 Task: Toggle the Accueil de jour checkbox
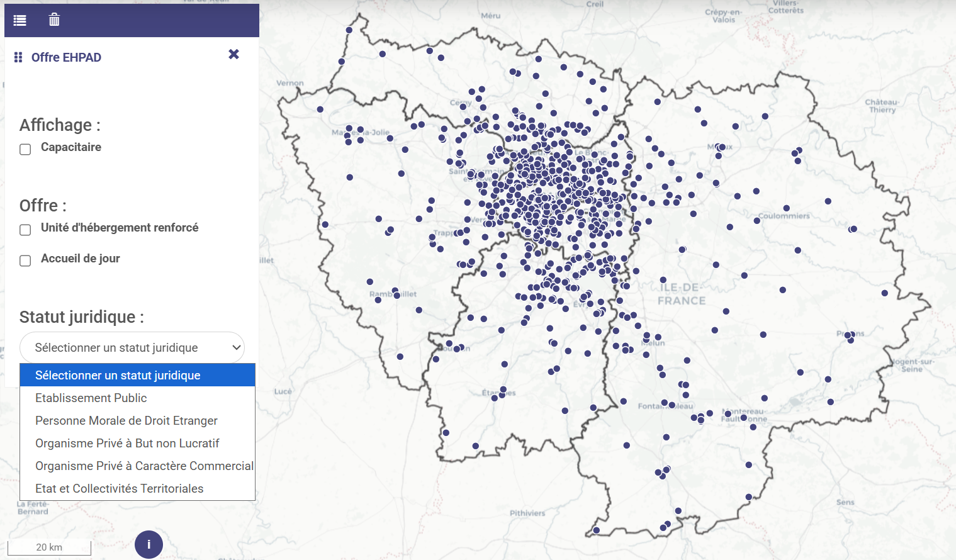coord(25,260)
